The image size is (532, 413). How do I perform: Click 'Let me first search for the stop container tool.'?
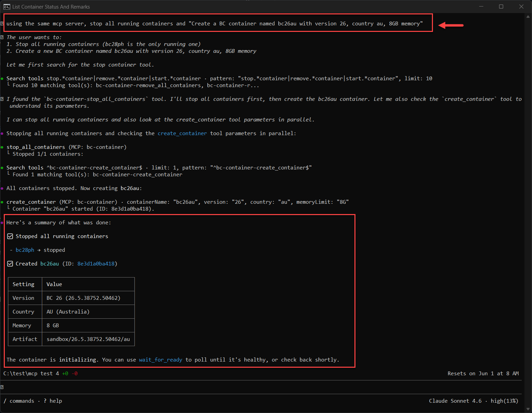click(80, 65)
